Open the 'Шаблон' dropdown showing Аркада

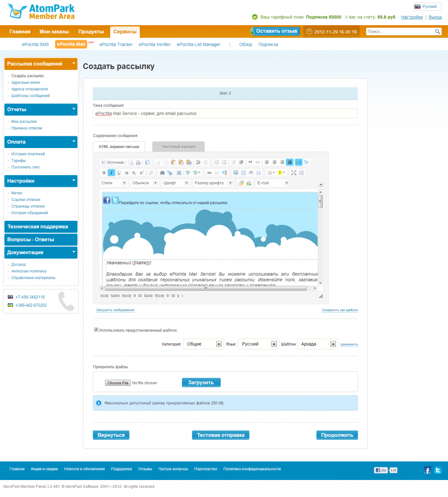pyautogui.click(x=317, y=344)
